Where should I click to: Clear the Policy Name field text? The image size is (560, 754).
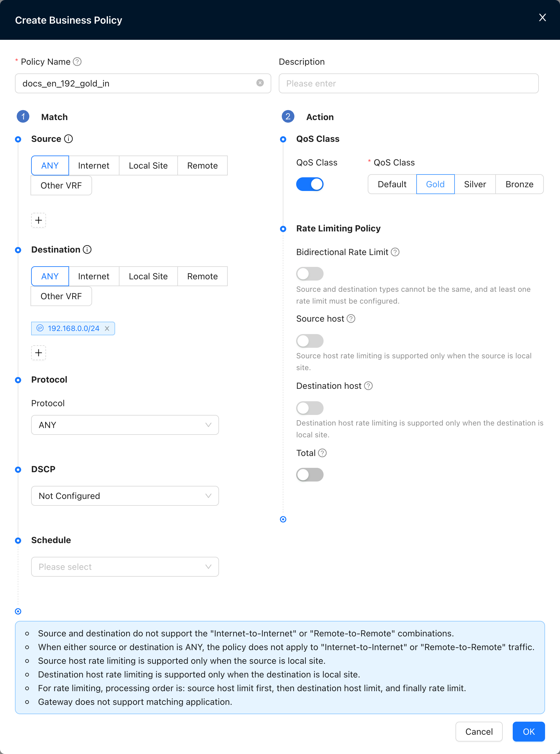[x=260, y=83]
